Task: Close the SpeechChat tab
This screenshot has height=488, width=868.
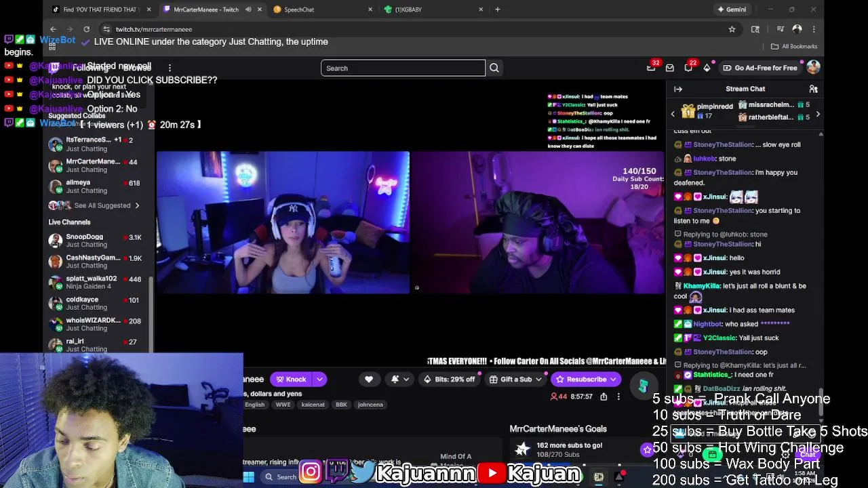Action: click(x=370, y=9)
